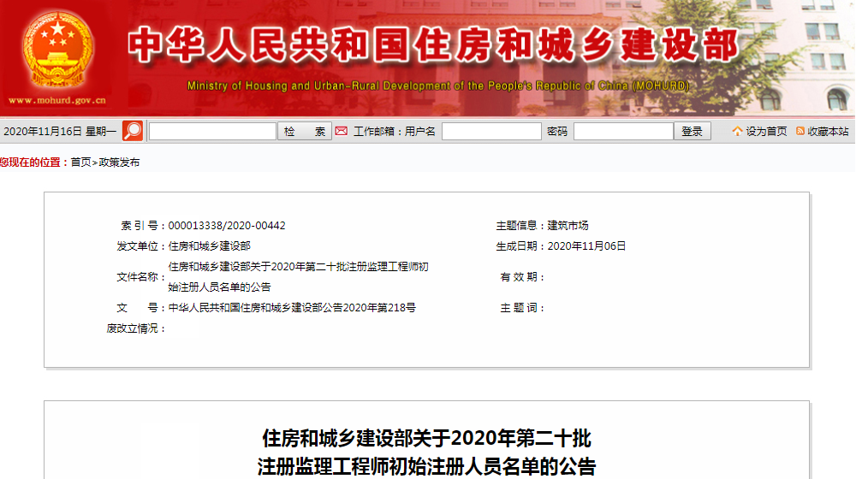Image resolution: width=868 pixels, height=479 pixels.
Task: Click date text 2020年11月16日 星期一
Action: [60, 131]
